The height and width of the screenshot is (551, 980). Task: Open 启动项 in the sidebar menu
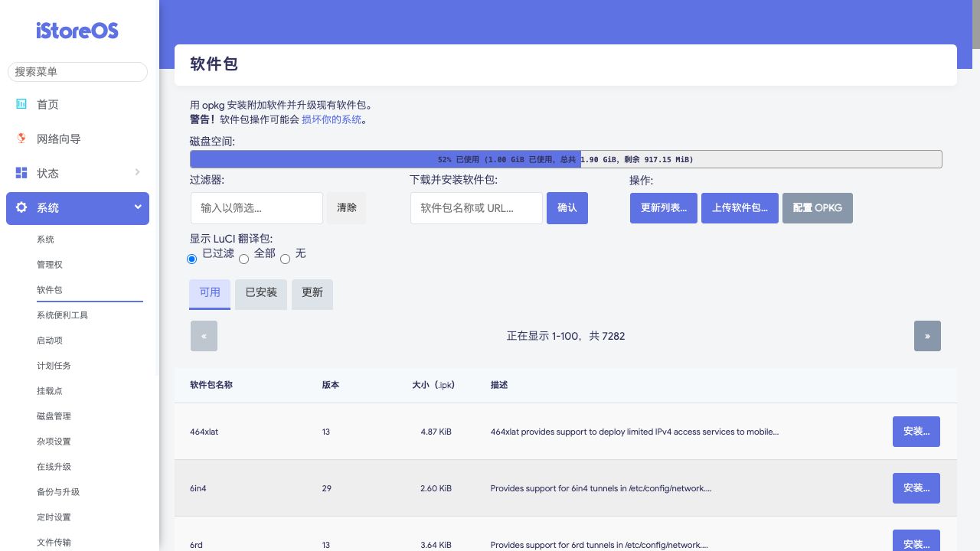pos(50,341)
